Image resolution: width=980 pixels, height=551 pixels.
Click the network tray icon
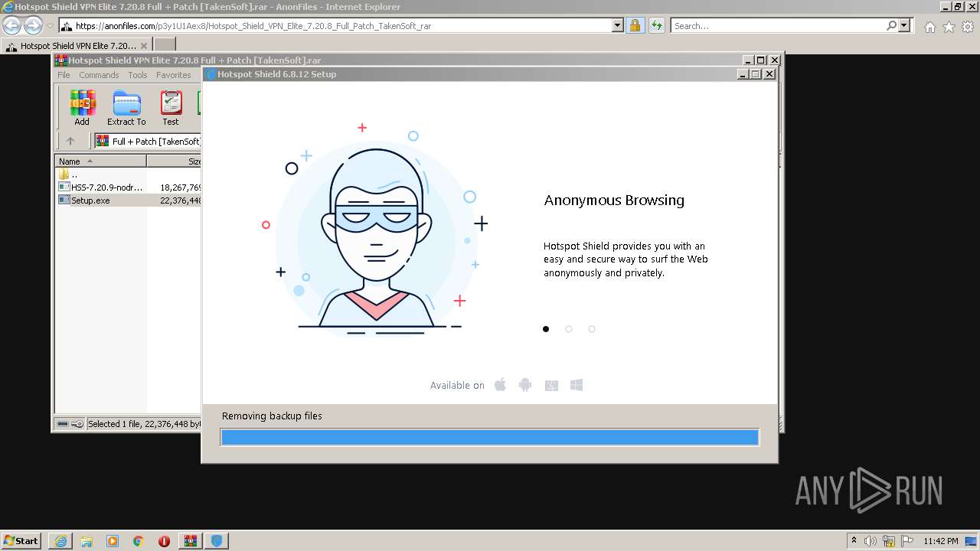(889, 541)
